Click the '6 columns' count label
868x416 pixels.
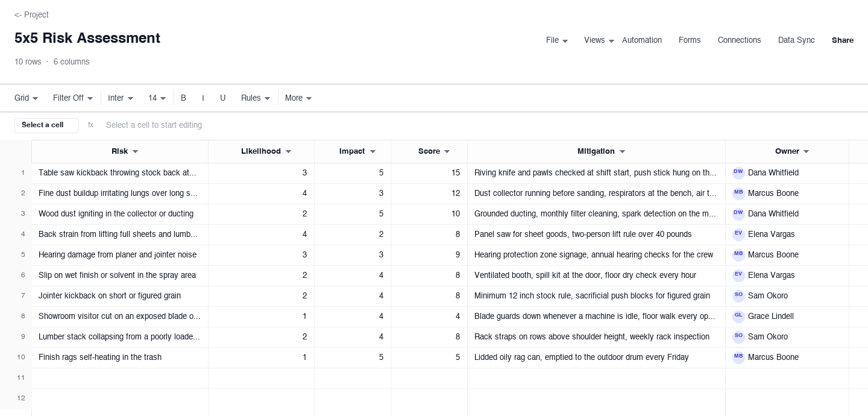(x=71, y=62)
